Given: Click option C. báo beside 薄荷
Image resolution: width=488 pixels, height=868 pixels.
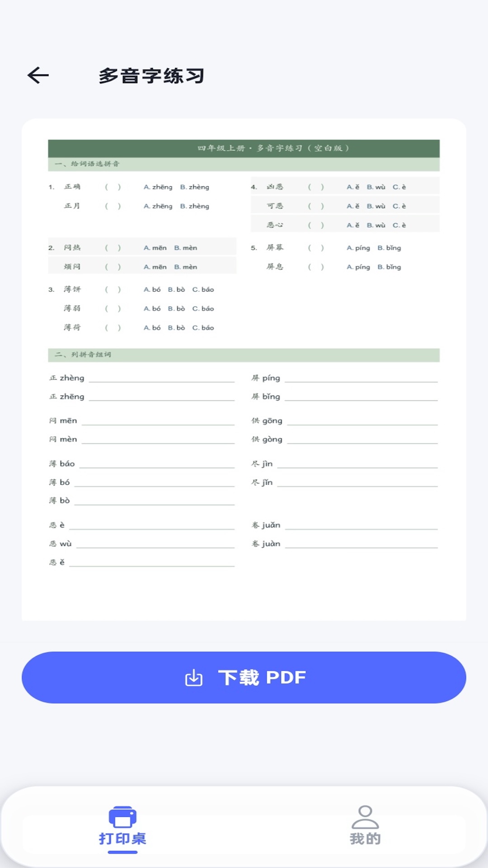Looking at the screenshot, I should pos(203,328).
